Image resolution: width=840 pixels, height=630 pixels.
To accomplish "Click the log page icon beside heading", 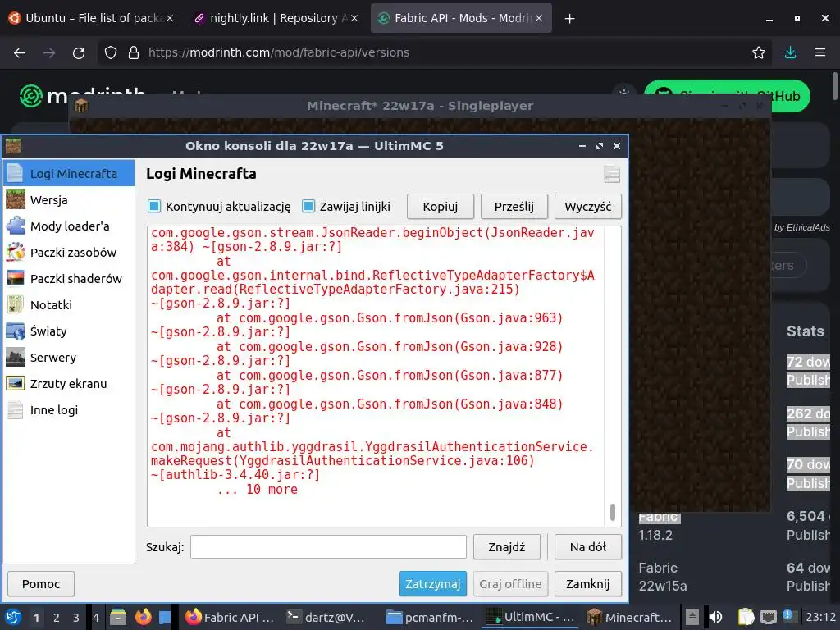I will (612, 174).
